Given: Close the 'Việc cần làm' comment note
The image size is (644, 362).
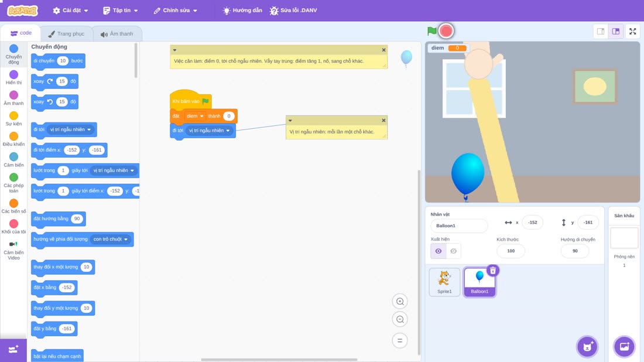Looking at the screenshot, I should tap(383, 50).
